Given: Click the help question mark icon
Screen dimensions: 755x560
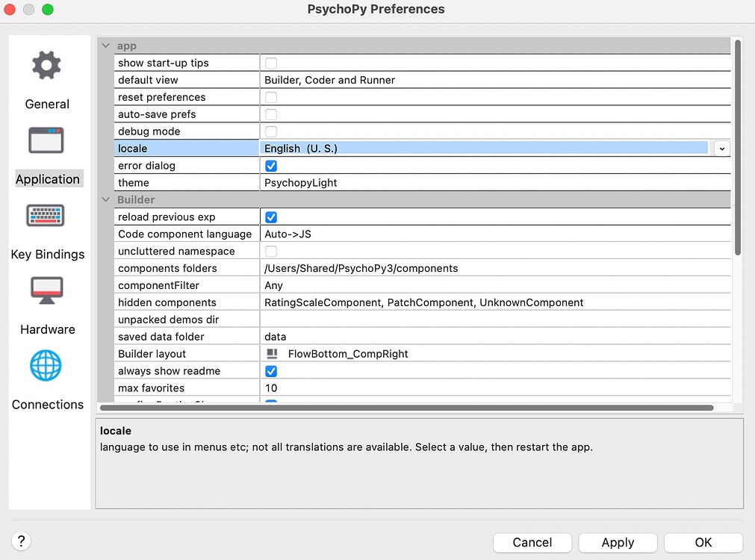Looking at the screenshot, I should point(21,541).
